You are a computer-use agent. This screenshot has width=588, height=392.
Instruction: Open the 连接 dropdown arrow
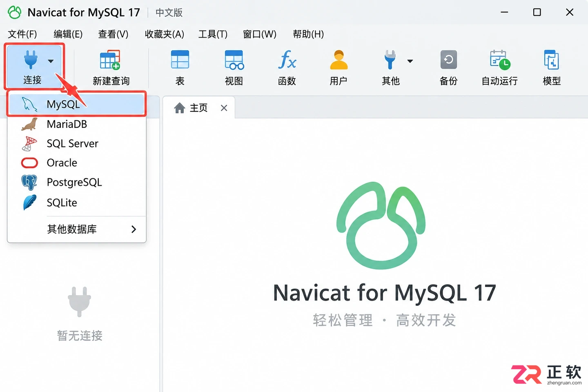51,61
